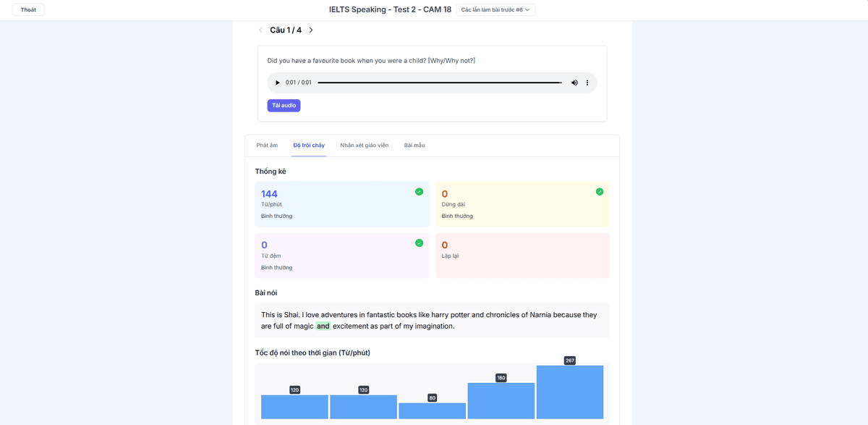Open the Nhận xét giáo viên tab
868x425 pixels.
coord(364,145)
